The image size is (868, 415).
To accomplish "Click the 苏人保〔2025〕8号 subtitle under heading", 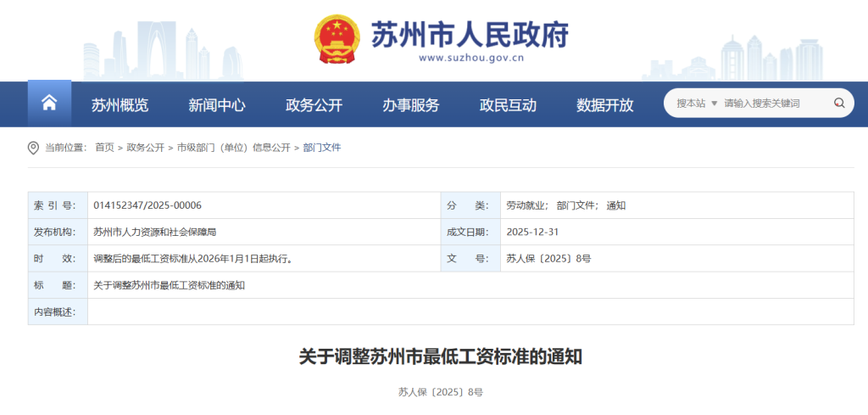I will (441, 392).
